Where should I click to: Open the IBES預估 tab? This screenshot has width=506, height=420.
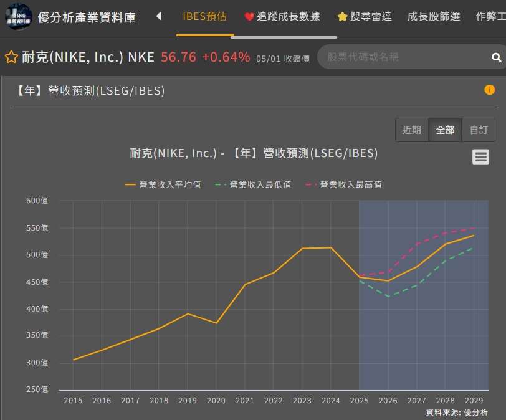click(205, 16)
